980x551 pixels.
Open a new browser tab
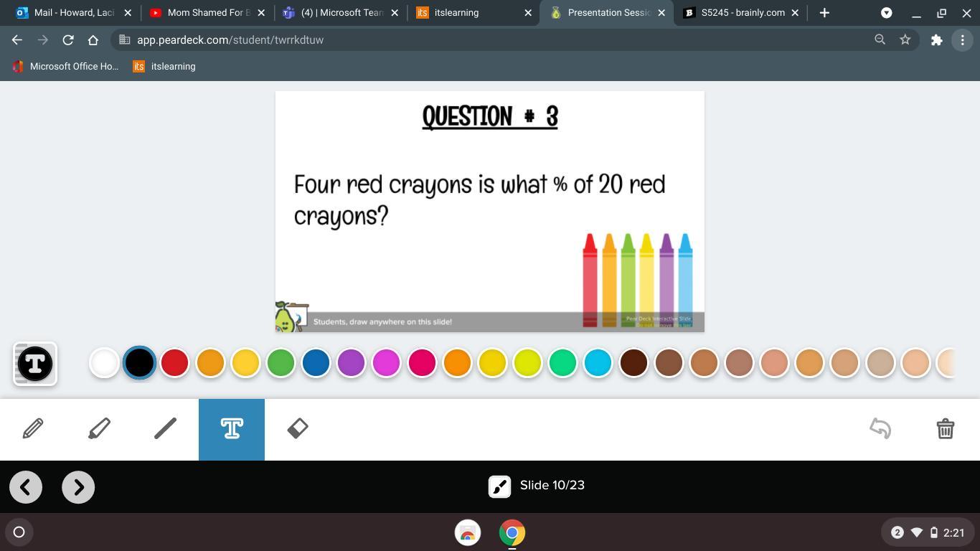[x=824, y=13]
